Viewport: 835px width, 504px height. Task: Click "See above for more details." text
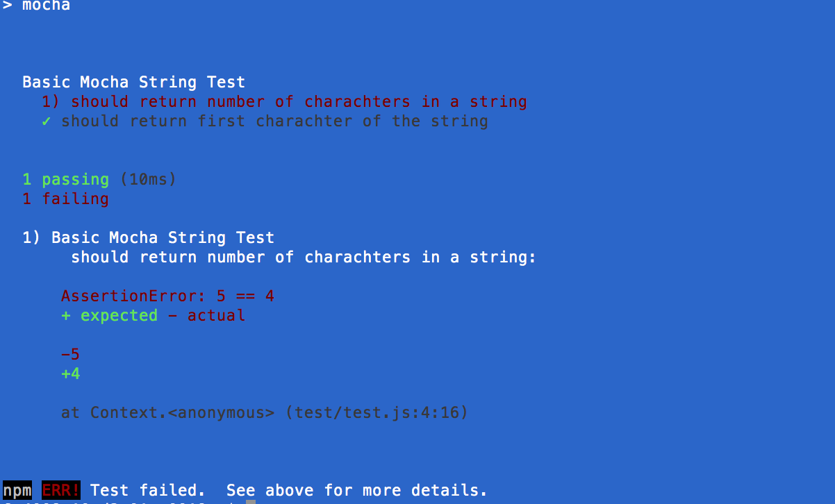[x=357, y=490]
